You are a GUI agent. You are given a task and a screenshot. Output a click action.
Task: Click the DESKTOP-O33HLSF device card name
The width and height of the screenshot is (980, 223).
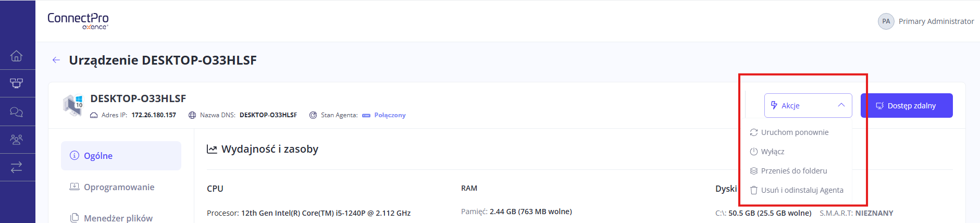138,98
